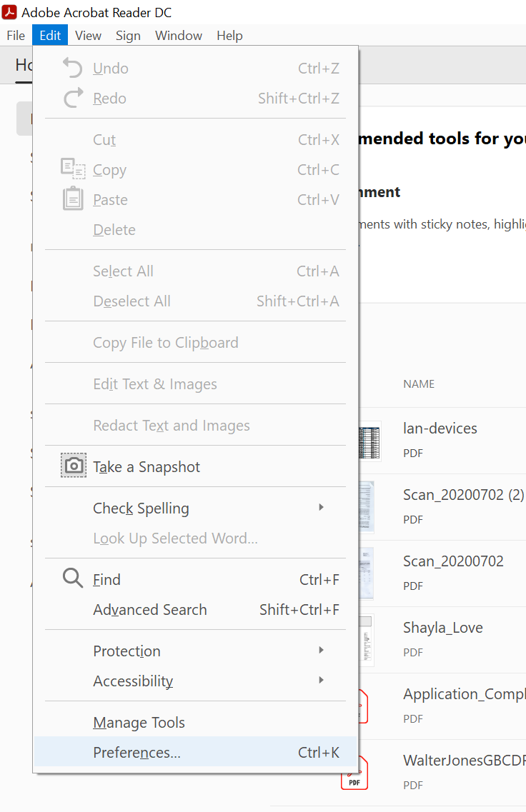Expand the Accessibility submenu arrow
This screenshot has height=812, width=526.
click(322, 681)
